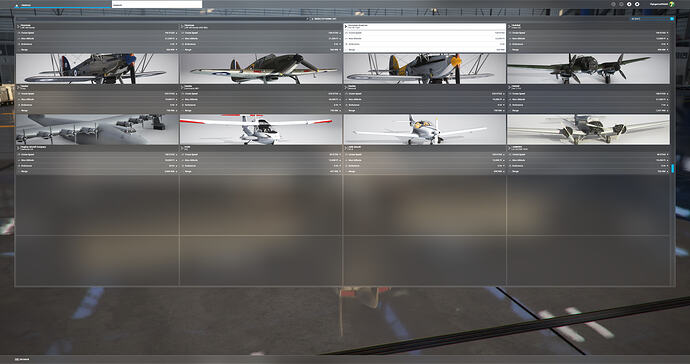Select the silver biplane thumbnail with yellow tail
The height and width of the screenshot is (364, 690).
[424, 69]
